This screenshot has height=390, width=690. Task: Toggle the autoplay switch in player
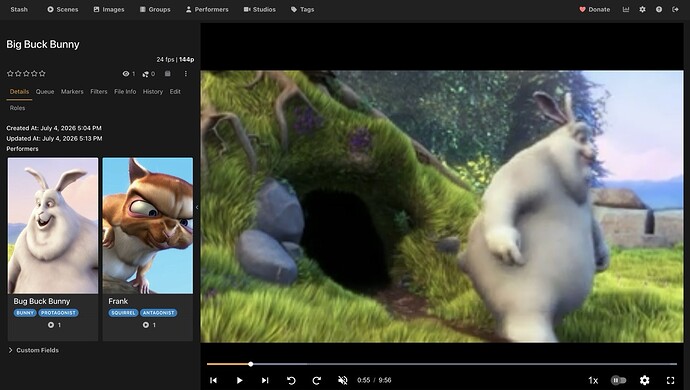pos(618,380)
